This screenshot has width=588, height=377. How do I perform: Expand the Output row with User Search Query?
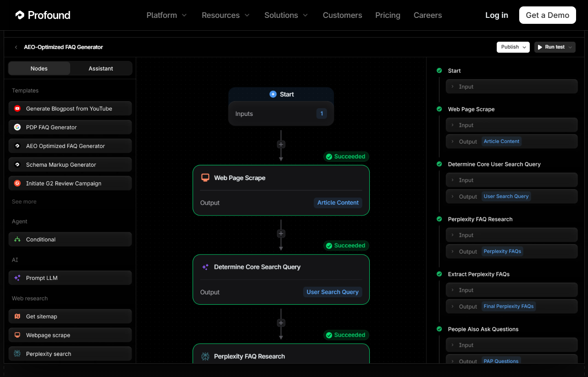click(512, 197)
